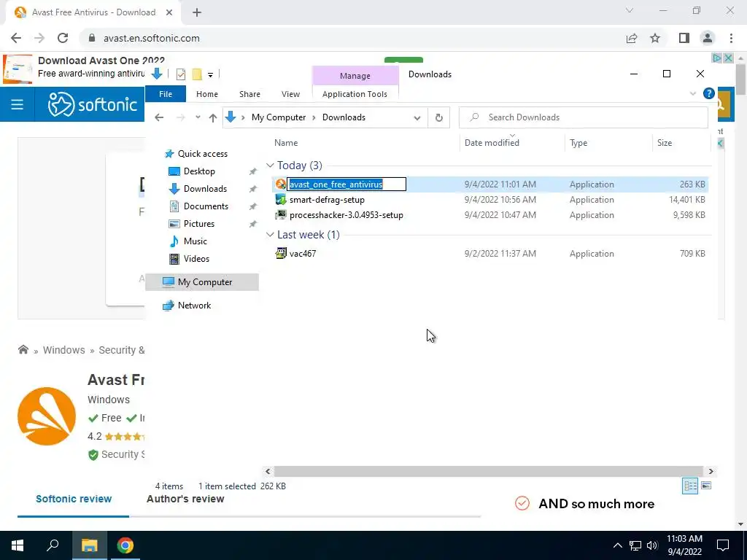Sort by the Size column header
Screen dimensions: 747x560
(x=664, y=143)
